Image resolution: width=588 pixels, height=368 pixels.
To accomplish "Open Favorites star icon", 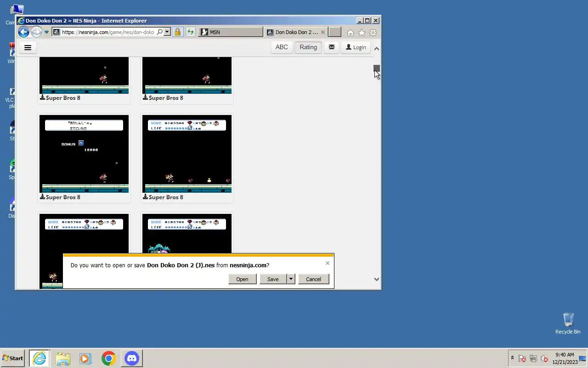I will click(x=362, y=33).
